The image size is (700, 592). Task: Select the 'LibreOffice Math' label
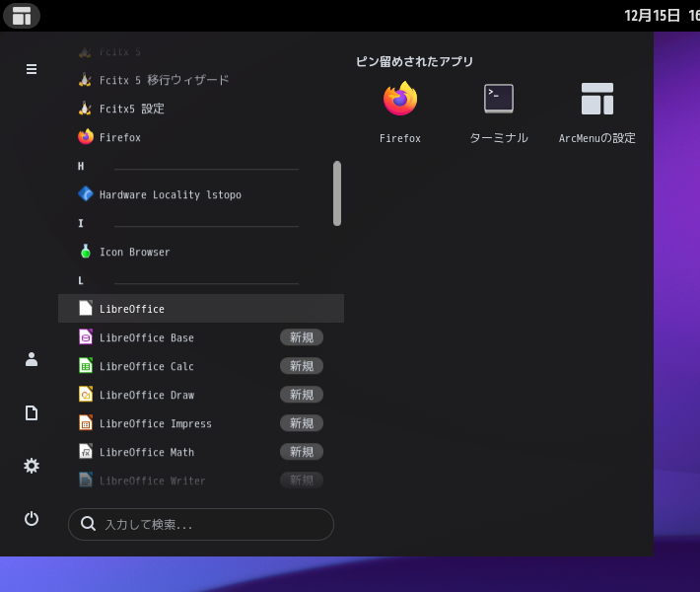click(147, 452)
